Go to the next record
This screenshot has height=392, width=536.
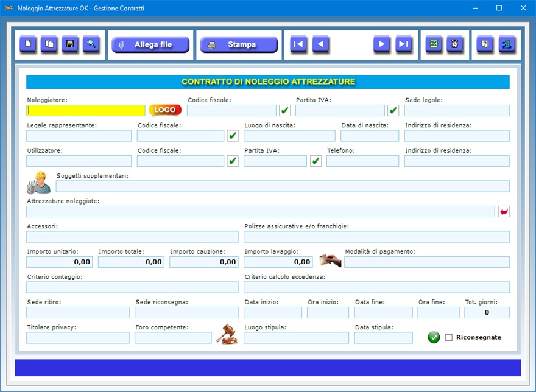click(x=381, y=44)
